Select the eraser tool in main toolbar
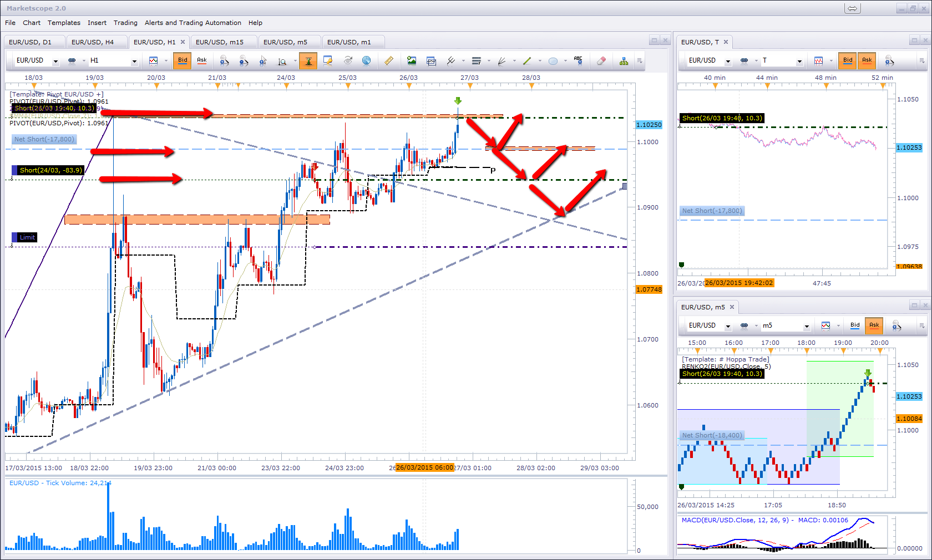The width and height of the screenshot is (932, 560). [601, 60]
